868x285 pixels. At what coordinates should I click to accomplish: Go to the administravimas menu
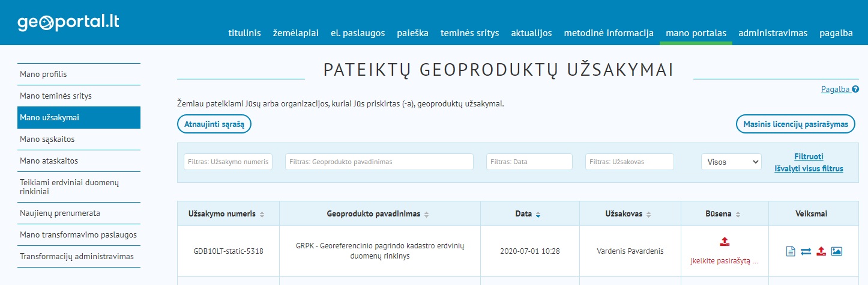[773, 33]
